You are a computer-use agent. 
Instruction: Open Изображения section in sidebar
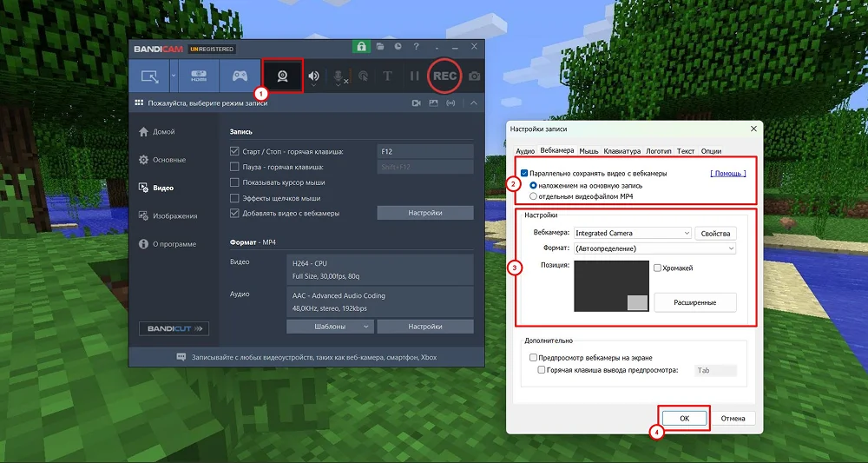168,216
